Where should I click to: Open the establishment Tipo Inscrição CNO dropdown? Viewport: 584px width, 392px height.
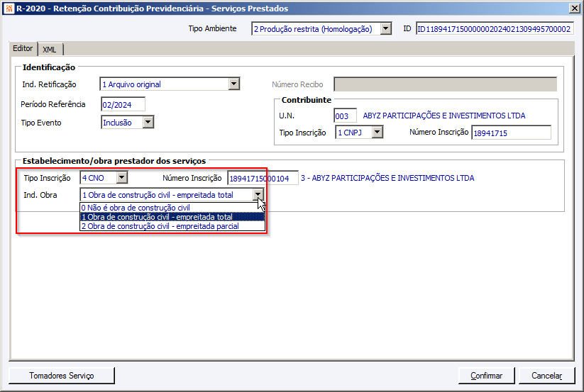pyautogui.click(x=122, y=178)
